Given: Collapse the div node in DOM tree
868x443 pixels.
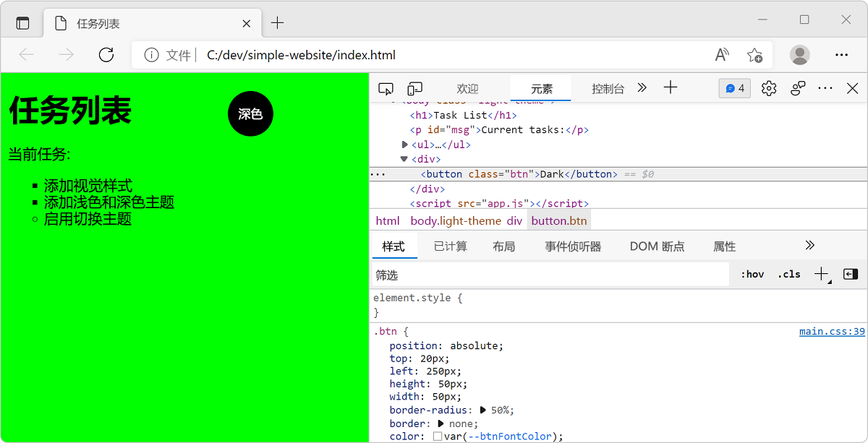Looking at the screenshot, I should [x=404, y=159].
